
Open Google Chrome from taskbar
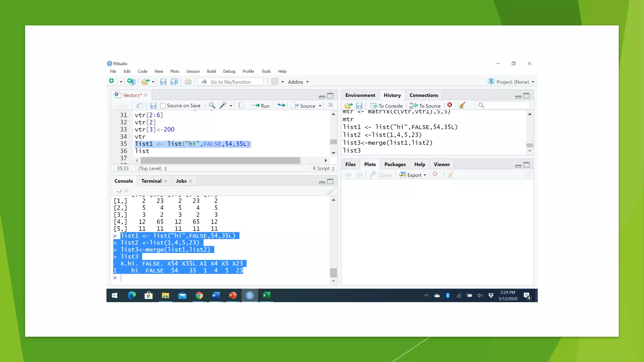click(x=199, y=295)
